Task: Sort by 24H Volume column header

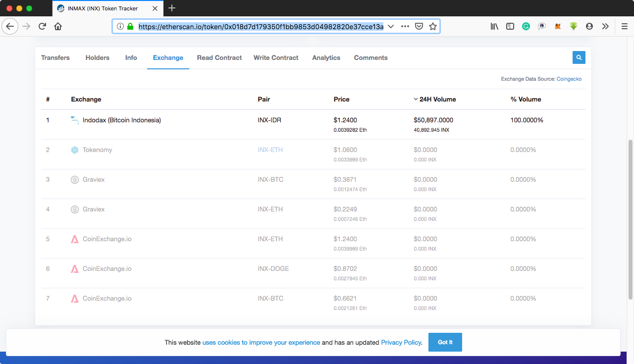Action: [x=434, y=99]
